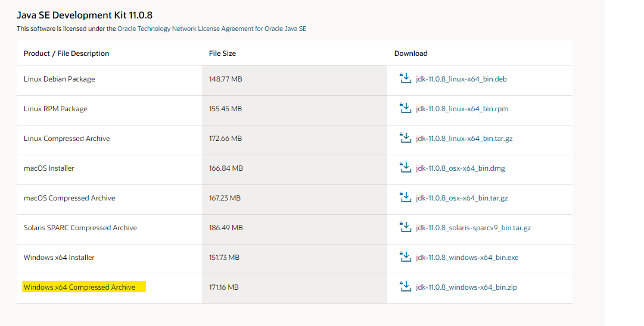Download jdk-11.0.8_linux-x64_bin.tar.gz file link

[464, 139]
